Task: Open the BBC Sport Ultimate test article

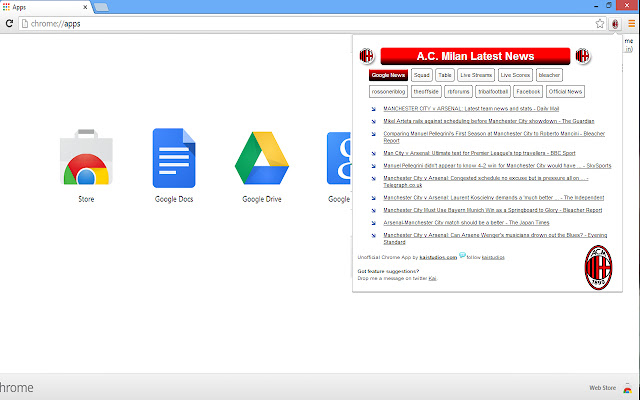Action: pos(479,153)
